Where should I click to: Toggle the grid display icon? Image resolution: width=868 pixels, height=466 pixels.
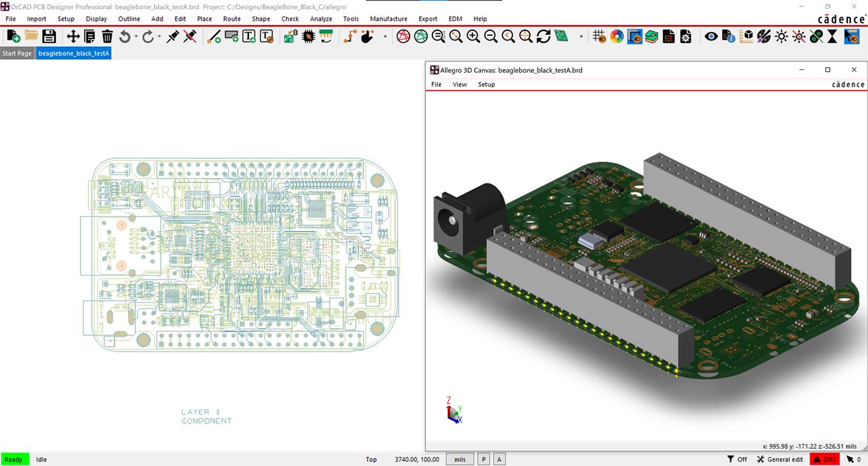point(599,36)
